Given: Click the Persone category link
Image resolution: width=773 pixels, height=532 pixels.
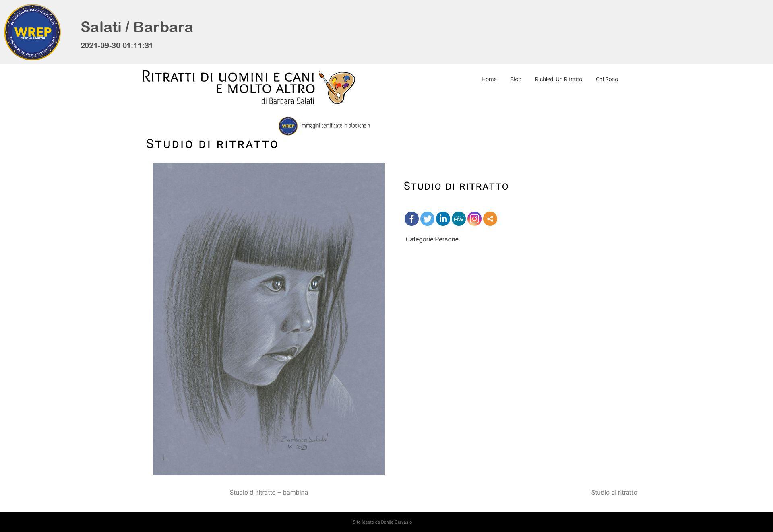Looking at the screenshot, I should pyautogui.click(x=446, y=239).
